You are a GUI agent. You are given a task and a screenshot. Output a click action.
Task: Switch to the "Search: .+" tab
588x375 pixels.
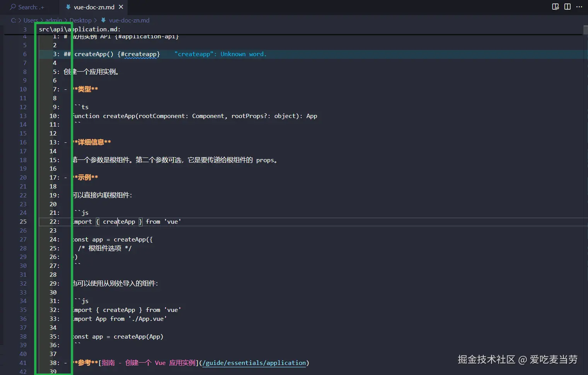pos(27,7)
